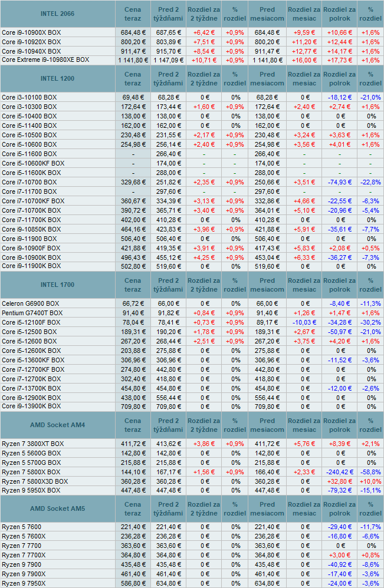384x588 pixels.
Task: Click the +3,00 € half-year difference cell
Action: coord(339,556)
